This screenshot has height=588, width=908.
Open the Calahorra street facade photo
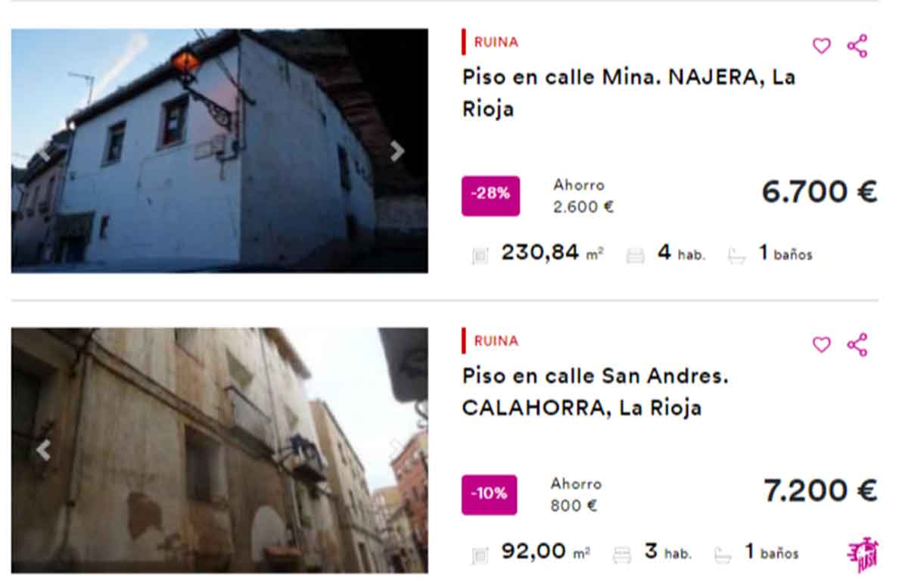coord(219,450)
